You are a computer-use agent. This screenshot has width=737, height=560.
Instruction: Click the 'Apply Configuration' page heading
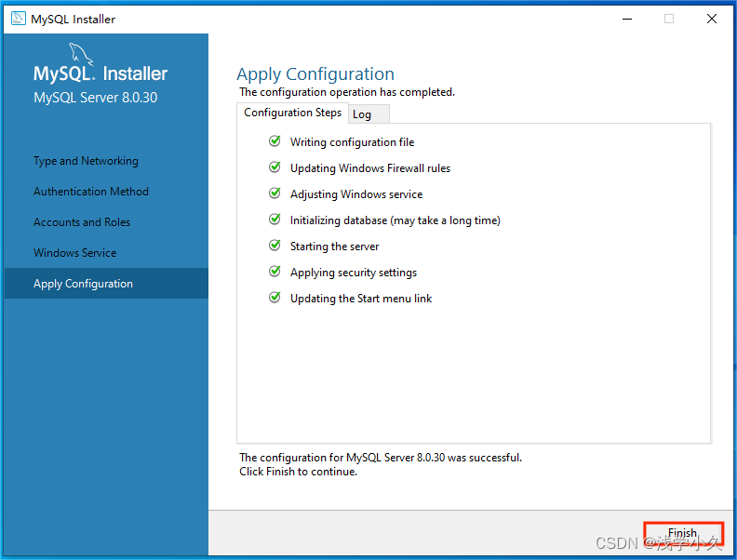click(315, 74)
